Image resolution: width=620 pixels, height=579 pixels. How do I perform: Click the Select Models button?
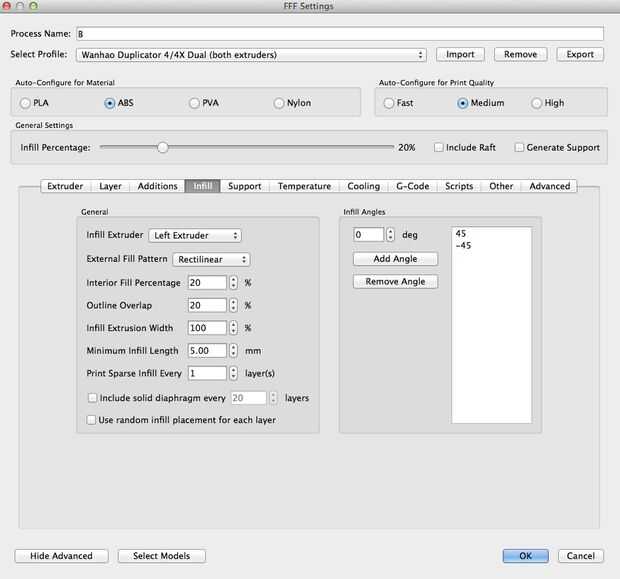[x=161, y=556]
